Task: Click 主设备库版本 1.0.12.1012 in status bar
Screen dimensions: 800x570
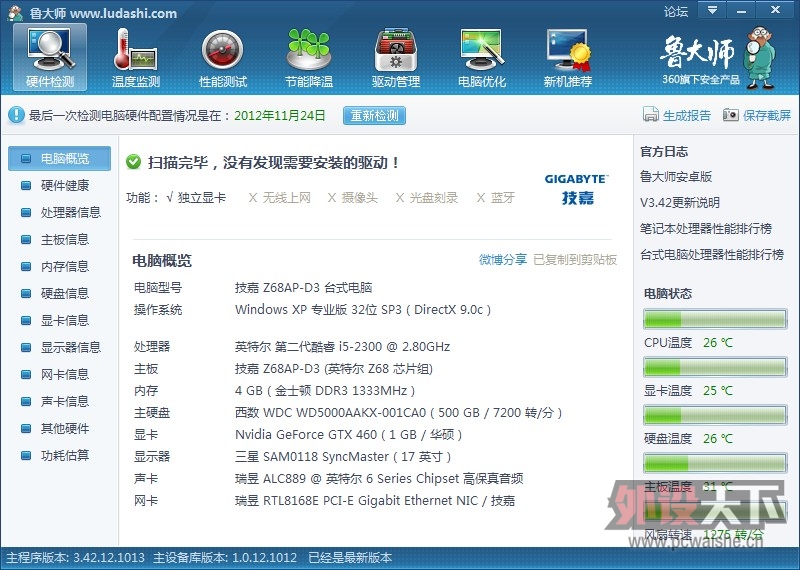Action: (225, 557)
